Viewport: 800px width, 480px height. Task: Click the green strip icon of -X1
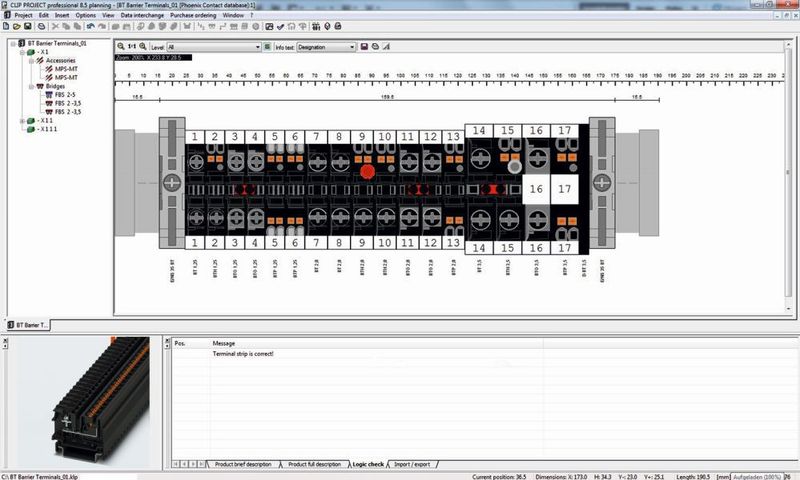coord(31,52)
